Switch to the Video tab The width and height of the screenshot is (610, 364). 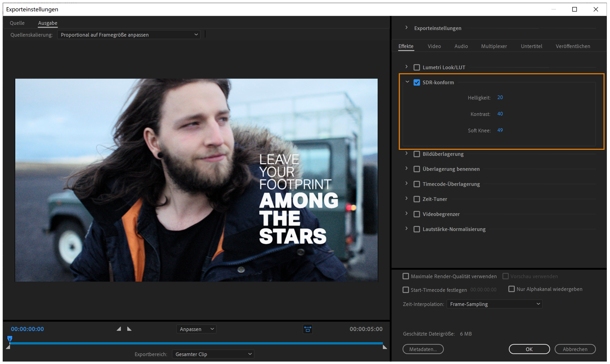pos(434,46)
